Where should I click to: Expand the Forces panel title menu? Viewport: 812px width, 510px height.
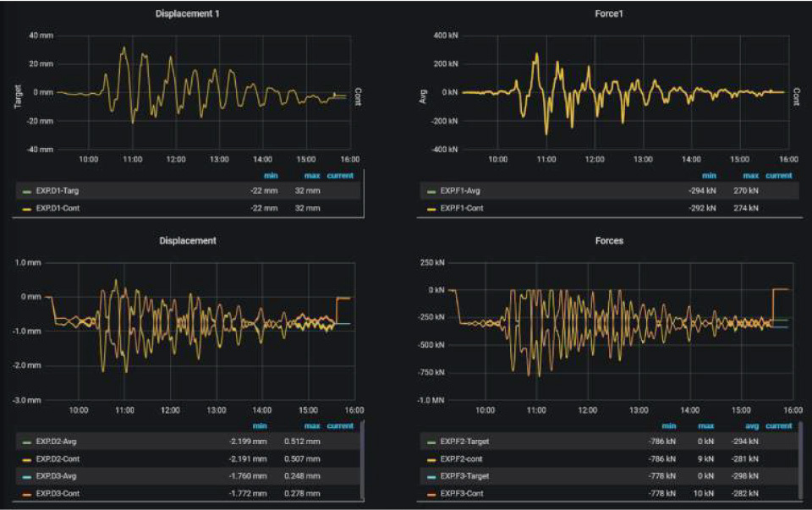tap(608, 241)
